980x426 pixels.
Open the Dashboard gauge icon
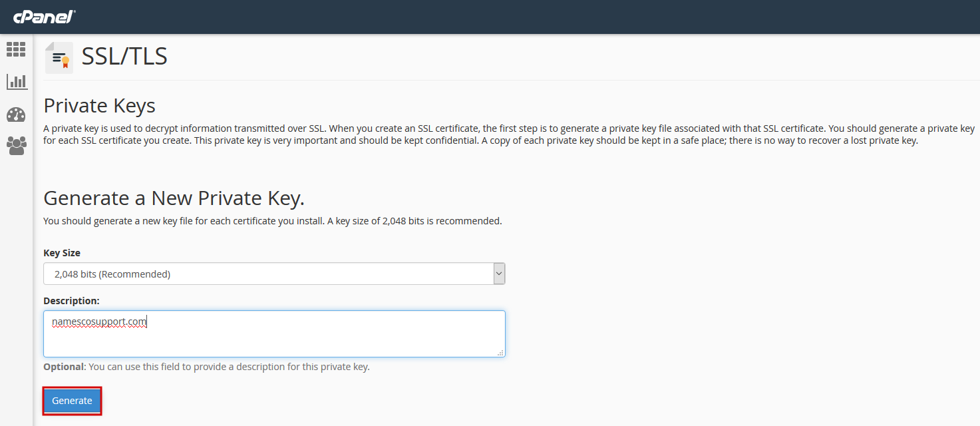tap(16, 114)
